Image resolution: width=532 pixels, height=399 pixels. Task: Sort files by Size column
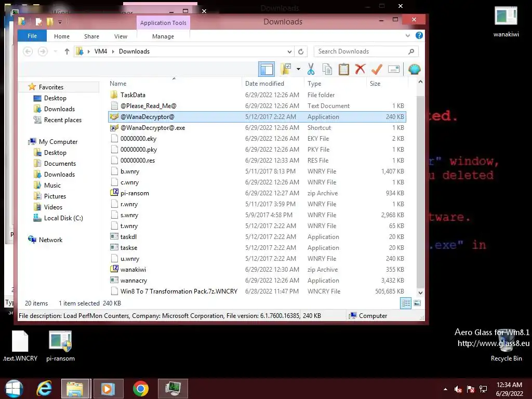pyautogui.click(x=375, y=84)
